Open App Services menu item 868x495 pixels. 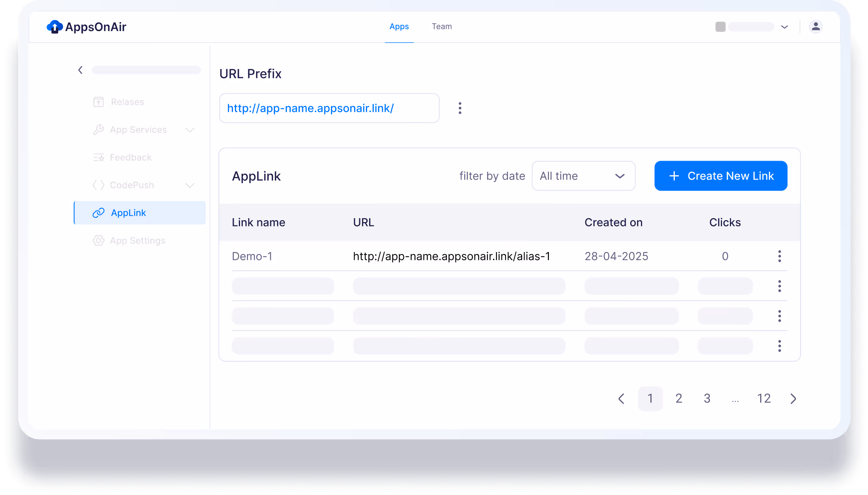click(139, 130)
